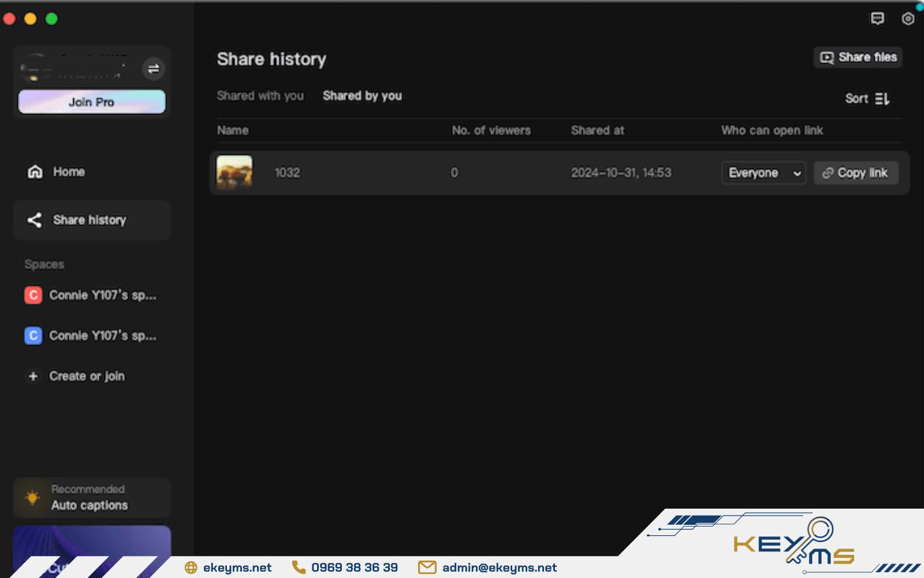
Task: Select the Shared by you tab
Action: click(x=362, y=95)
